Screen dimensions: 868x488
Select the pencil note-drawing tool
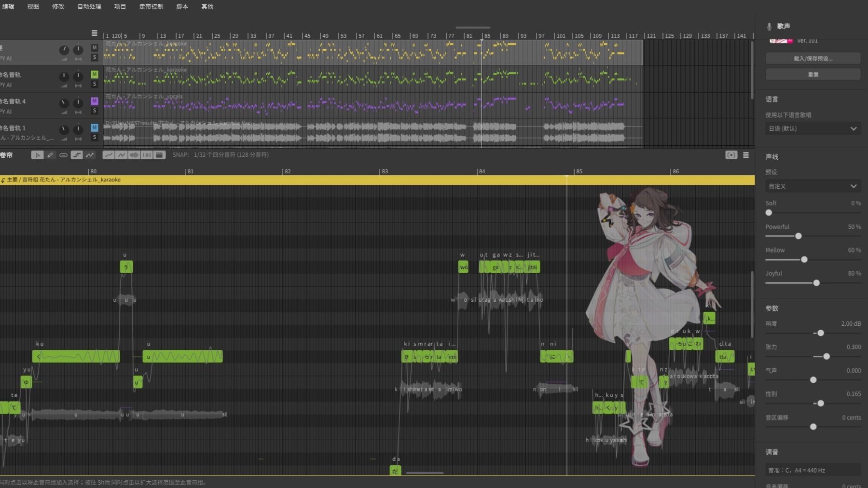tap(50, 155)
